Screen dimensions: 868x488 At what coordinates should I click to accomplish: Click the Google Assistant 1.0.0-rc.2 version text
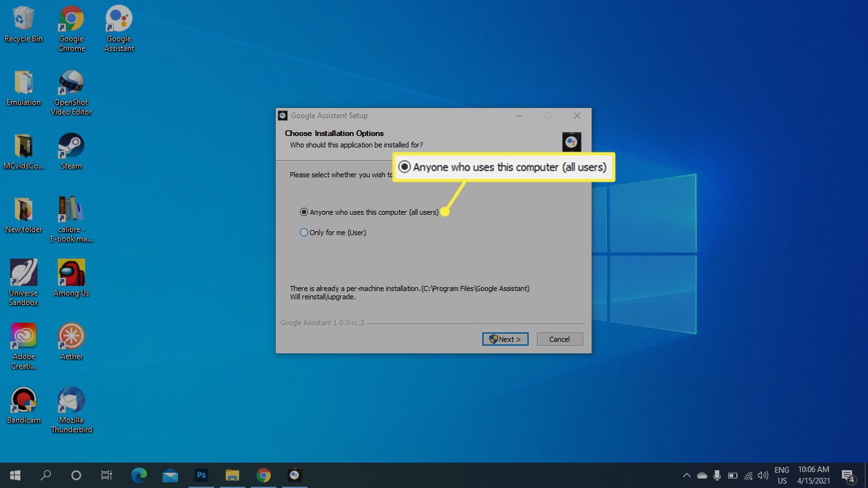click(323, 323)
